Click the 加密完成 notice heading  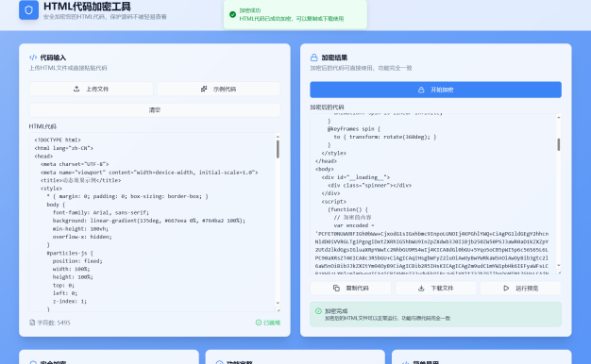[x=336, y=311]
